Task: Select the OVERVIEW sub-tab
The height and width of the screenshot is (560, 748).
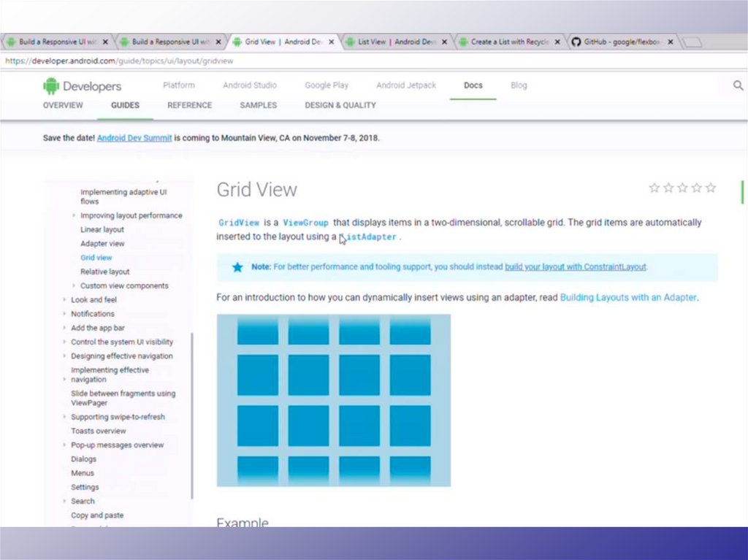Action: (63, 105)
